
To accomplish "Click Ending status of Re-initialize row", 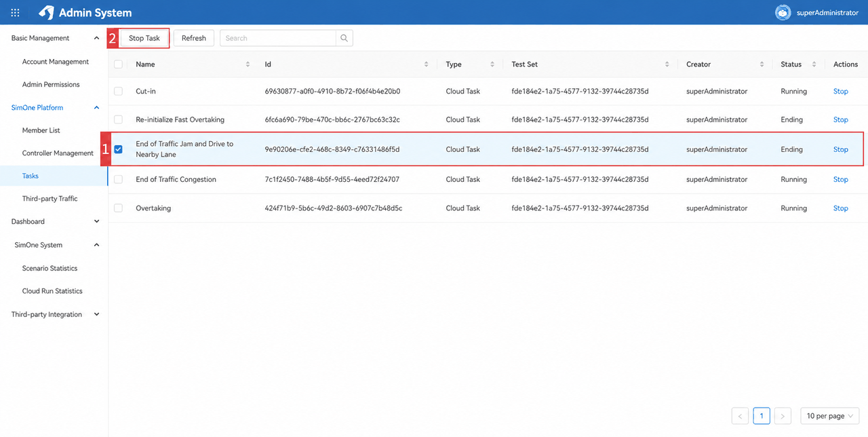I will [791, 119].
